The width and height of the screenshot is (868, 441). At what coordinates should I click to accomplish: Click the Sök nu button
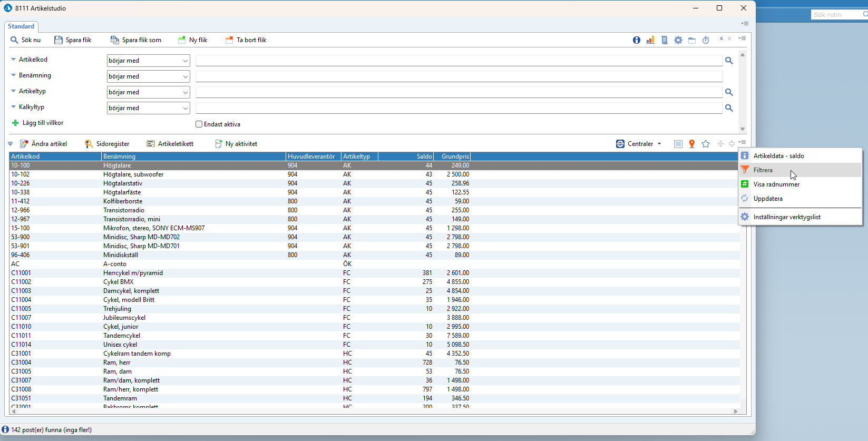point(26,40)
